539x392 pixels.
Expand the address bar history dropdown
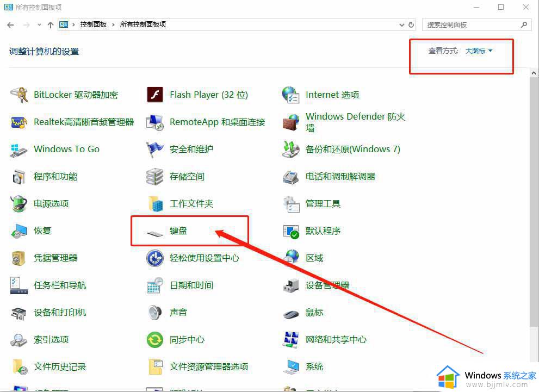click(401, 24)
